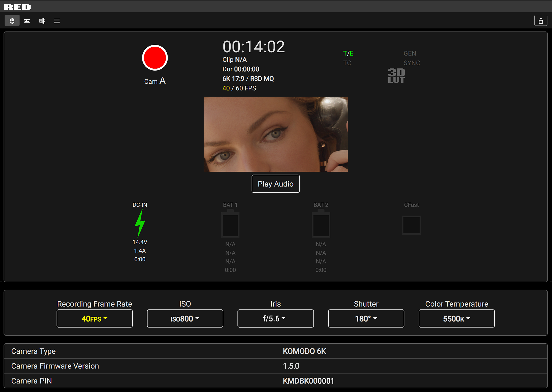This screenshot has width=552, height=392.
Task: Click the live preview thumbnail
Action: 276,134
